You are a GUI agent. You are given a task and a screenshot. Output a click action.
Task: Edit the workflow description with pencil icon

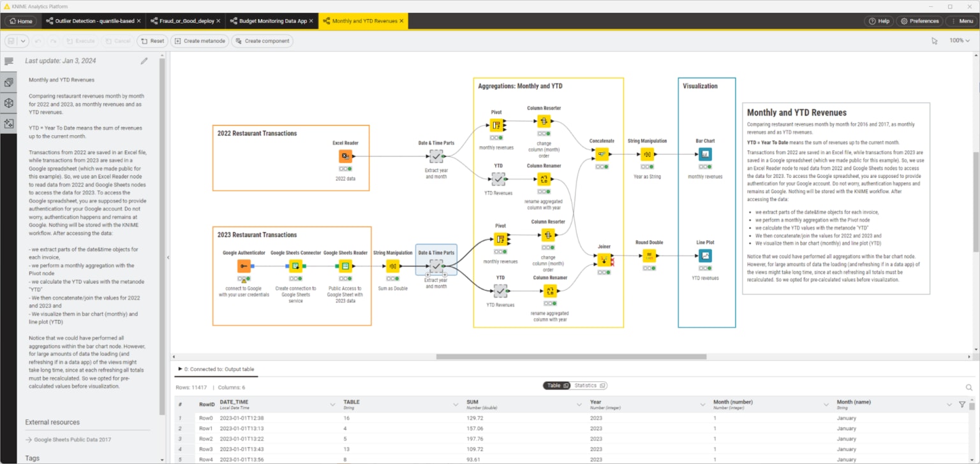(x=144, y=61)
